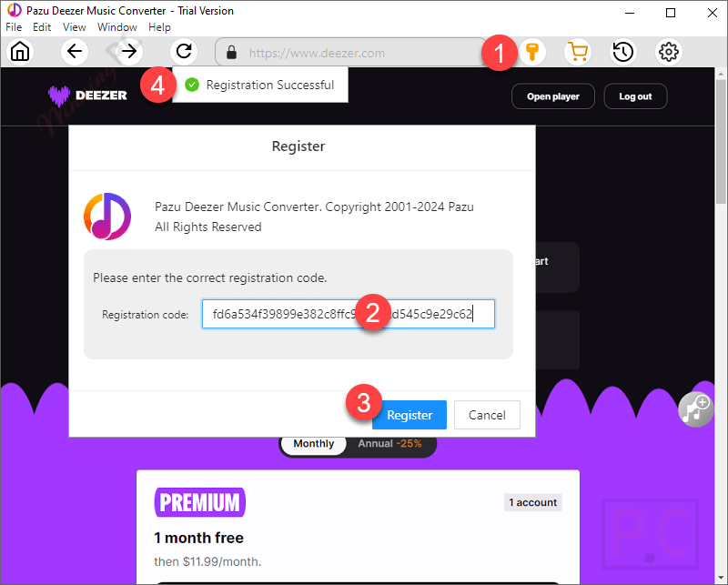Viewport: 728px width, 585px height.
Task: Go to the Home page icon
Action: pos(20,52)
